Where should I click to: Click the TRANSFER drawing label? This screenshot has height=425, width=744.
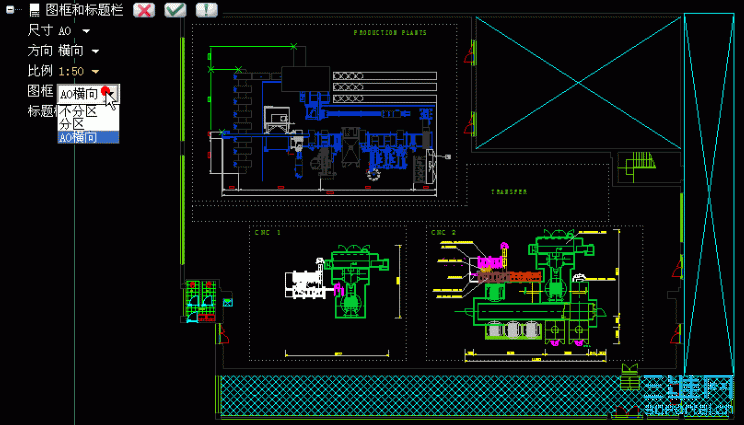[x=509, y=192]
